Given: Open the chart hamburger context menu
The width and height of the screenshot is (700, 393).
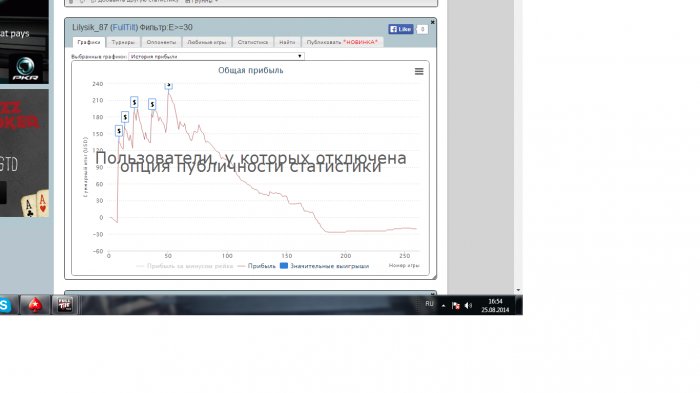Looking at the screenshot, I should pyautogui.click(x=419, y=71).
